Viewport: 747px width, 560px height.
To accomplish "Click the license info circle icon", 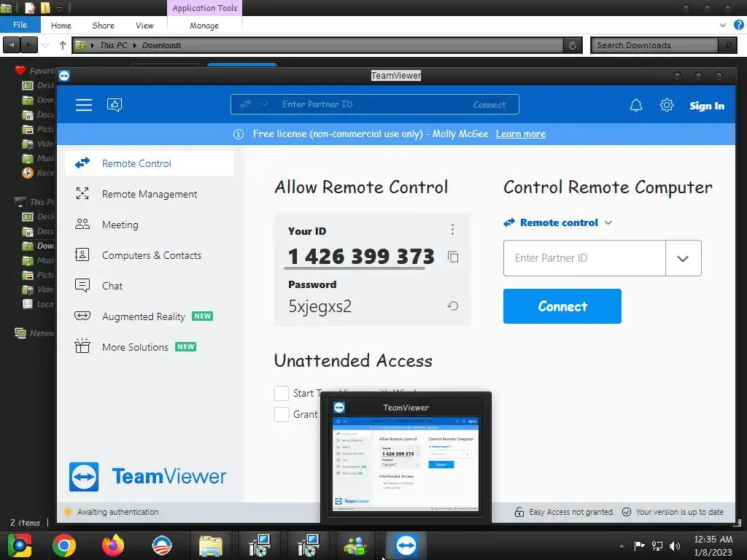I will click(239, 134).
